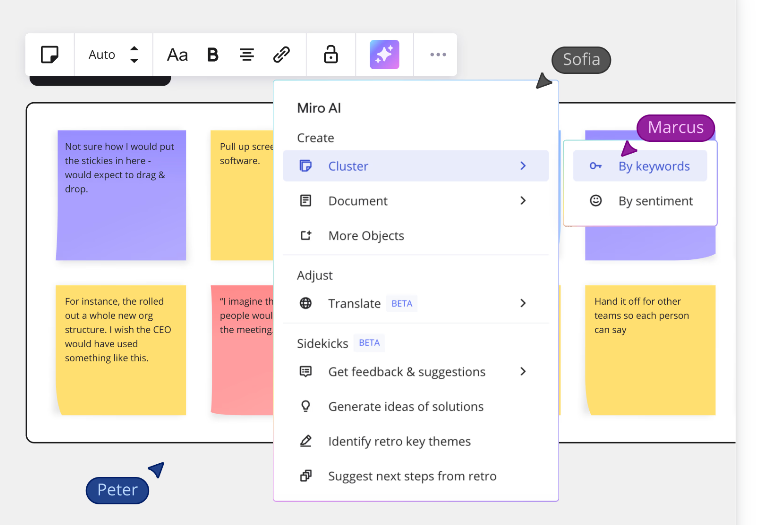Click the pencil icon for retro themes
This screenshot has height=525, width=758.
coord(306,441)
